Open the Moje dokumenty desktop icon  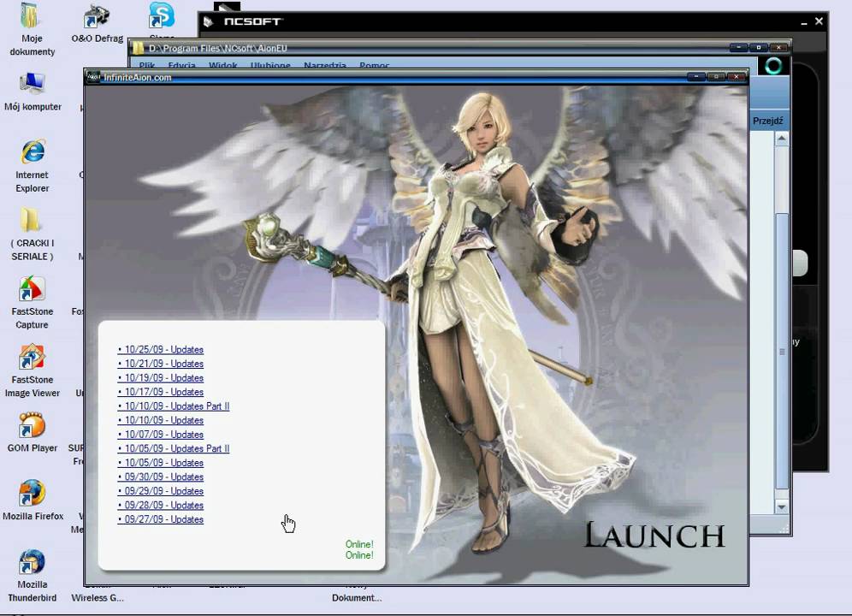tap(32, 30)
